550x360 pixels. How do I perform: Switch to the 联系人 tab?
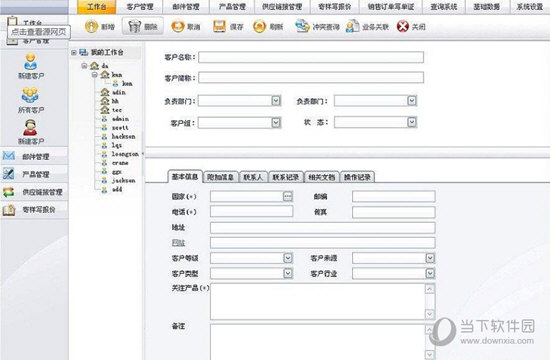point(253,177)
